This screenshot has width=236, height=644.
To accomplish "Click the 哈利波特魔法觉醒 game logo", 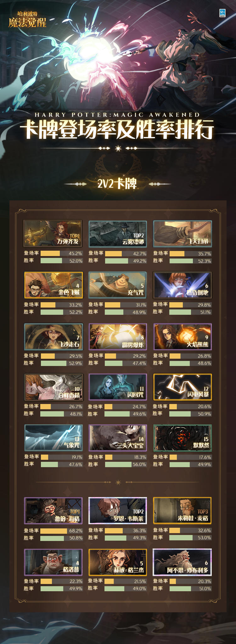I will click(27, 19).
